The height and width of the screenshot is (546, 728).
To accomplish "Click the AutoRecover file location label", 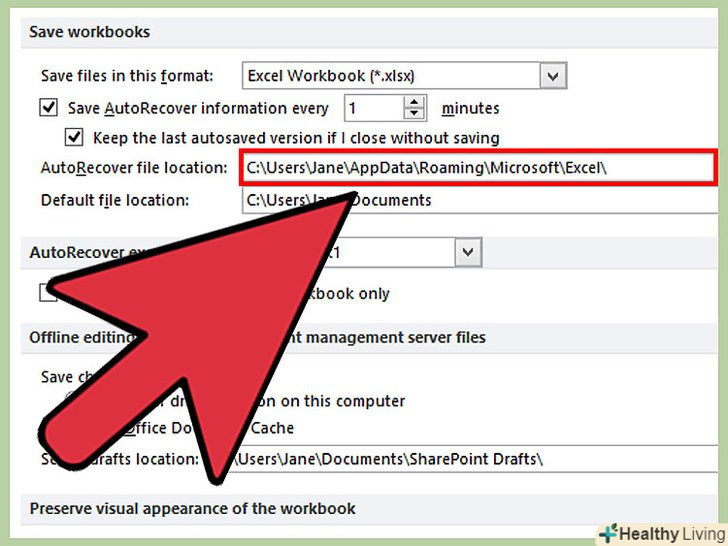I will (134, 168).
